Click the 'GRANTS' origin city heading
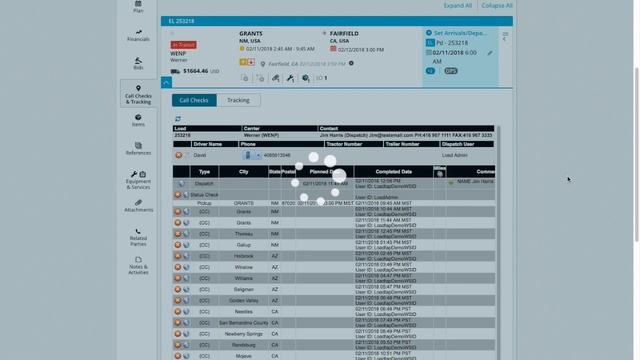Screen dimensions: 640x360 251,33
